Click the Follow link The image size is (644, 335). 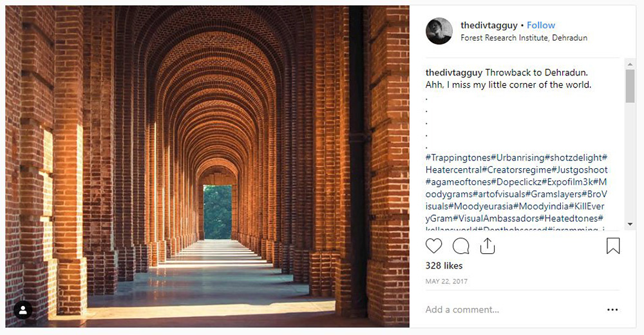pyautogui.click(x=541, y=25)
